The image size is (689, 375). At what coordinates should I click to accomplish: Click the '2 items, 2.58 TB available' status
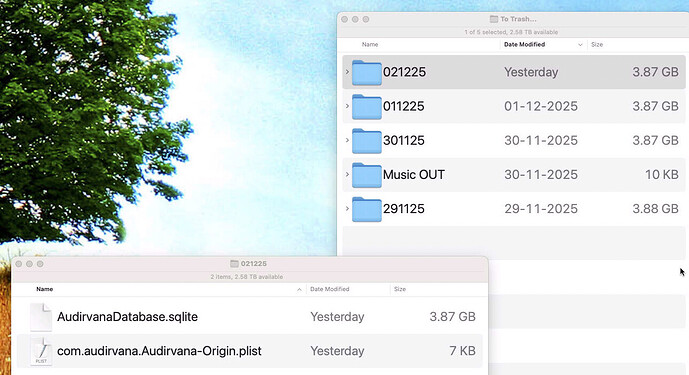click(x=247, y=277)
